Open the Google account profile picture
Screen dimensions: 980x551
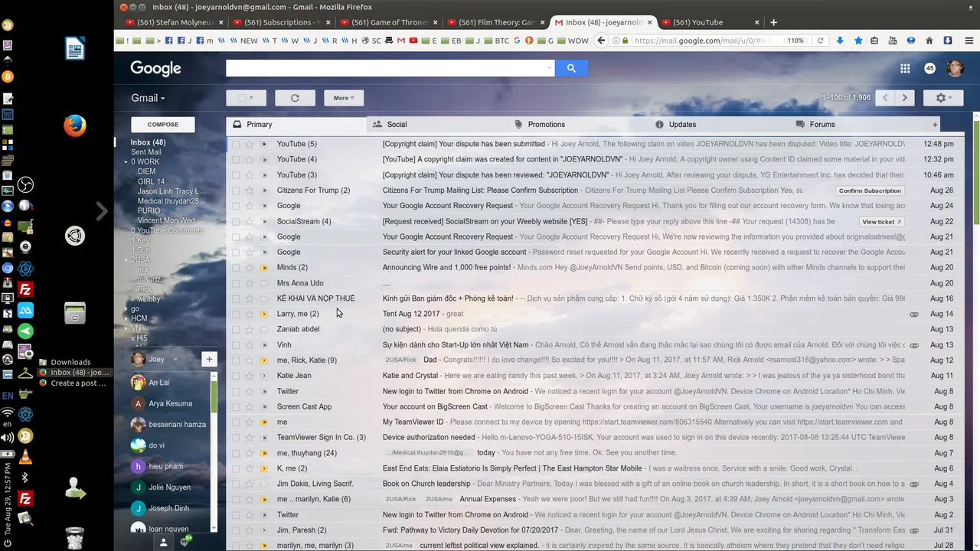tap(955, 68)
